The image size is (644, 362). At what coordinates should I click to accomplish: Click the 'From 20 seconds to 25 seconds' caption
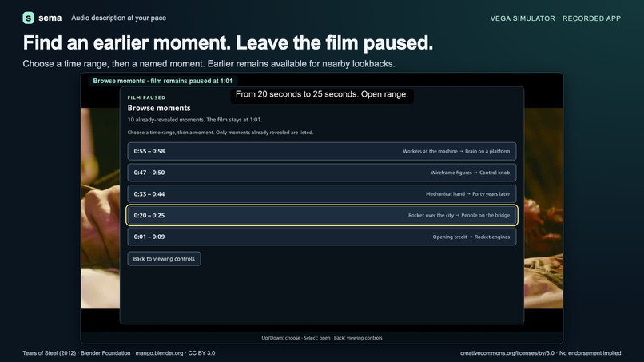click(x=321, y=94)
